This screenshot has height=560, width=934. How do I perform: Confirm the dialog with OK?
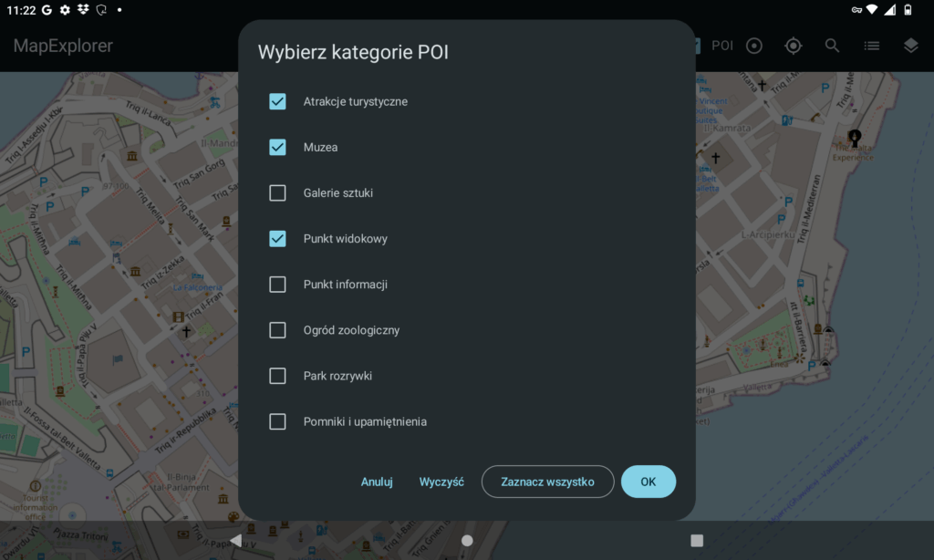(x=648, y=482)
